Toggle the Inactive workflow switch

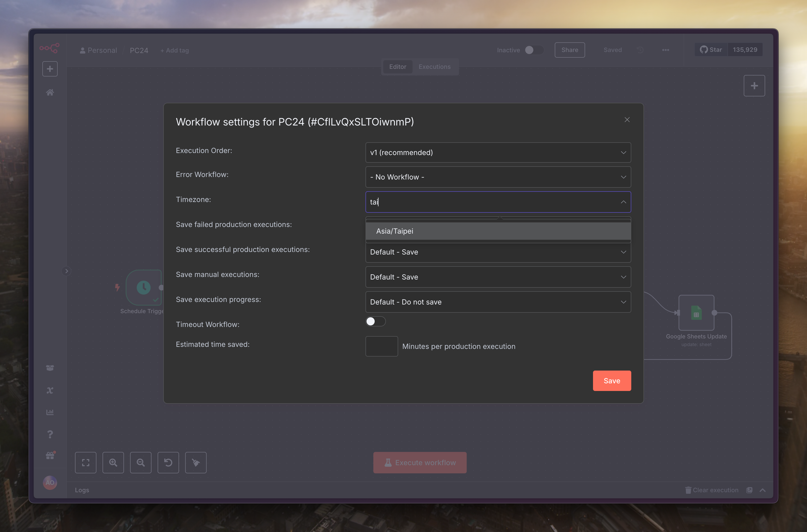[x=534, y=50]
